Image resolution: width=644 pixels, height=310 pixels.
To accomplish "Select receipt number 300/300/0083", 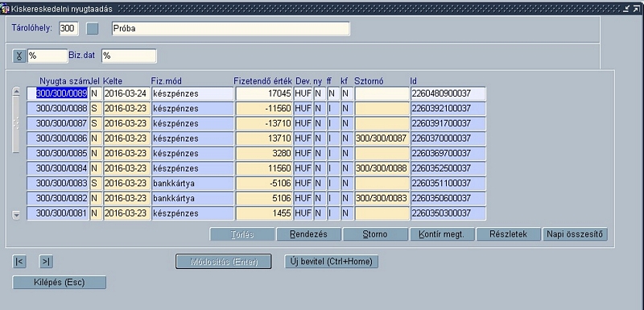I will click(58, 184).
